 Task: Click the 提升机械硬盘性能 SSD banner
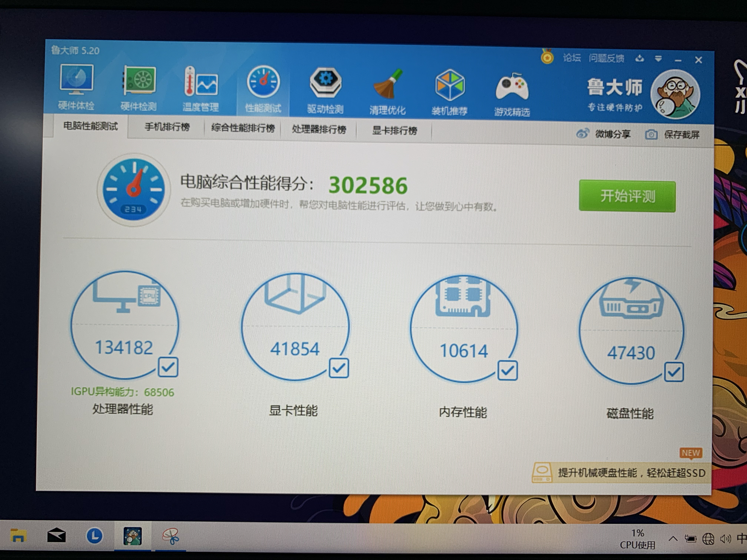(621, 472)
